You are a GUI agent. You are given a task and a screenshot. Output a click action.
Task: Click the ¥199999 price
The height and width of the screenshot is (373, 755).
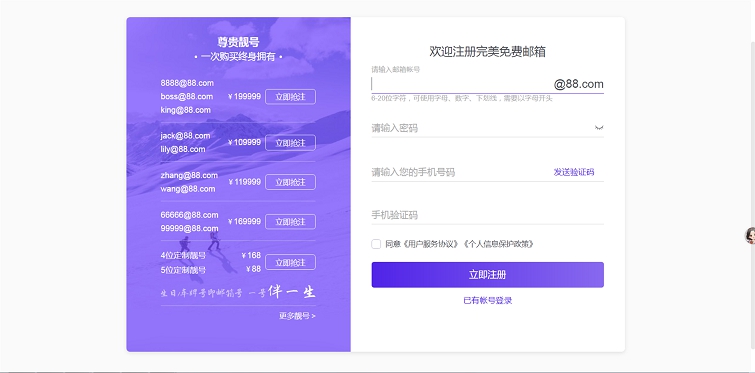point(244,96)
